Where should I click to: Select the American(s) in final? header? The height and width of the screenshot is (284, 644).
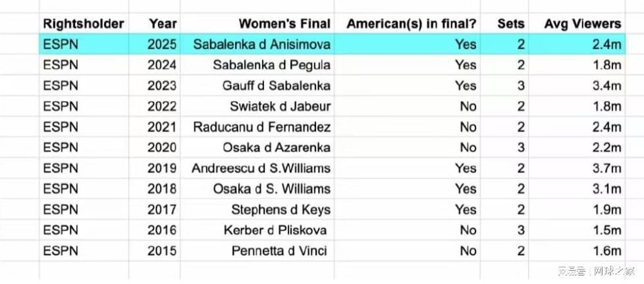point(412,24)
